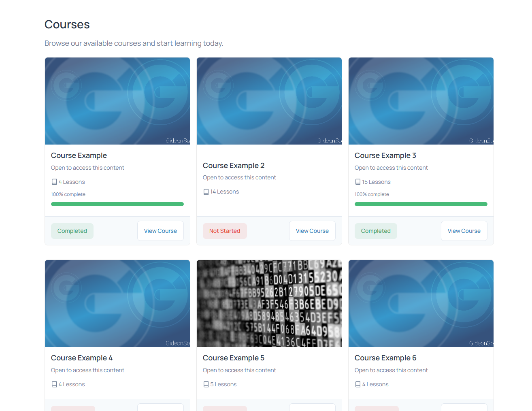
Task: Open the Course Example 6 title link
Action: 385,358
